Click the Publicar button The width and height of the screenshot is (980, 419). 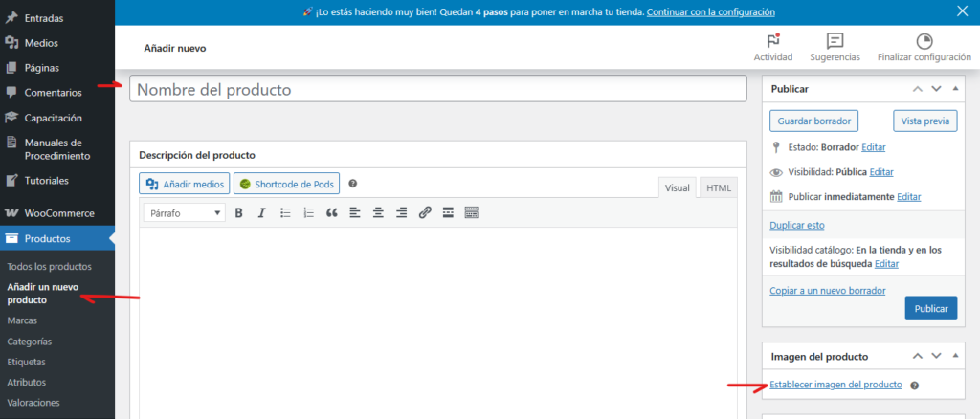pyautogui.click(x=930, y=307)
